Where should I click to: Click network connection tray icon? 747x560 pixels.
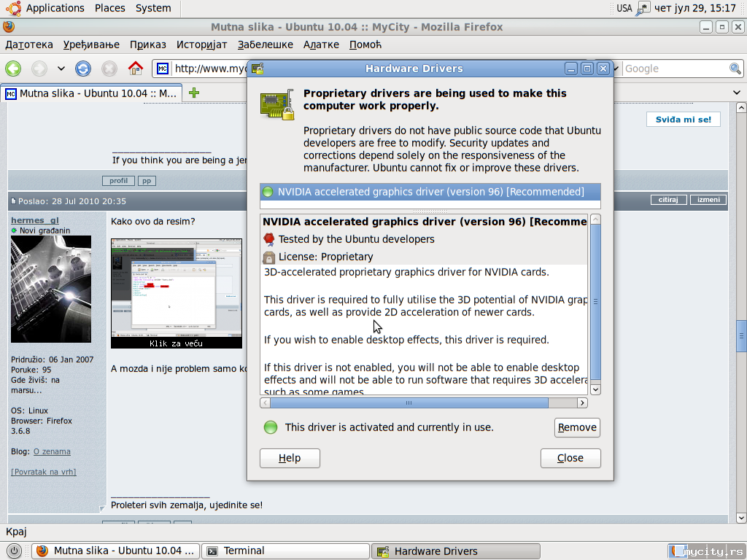click(x=643, y=9)
